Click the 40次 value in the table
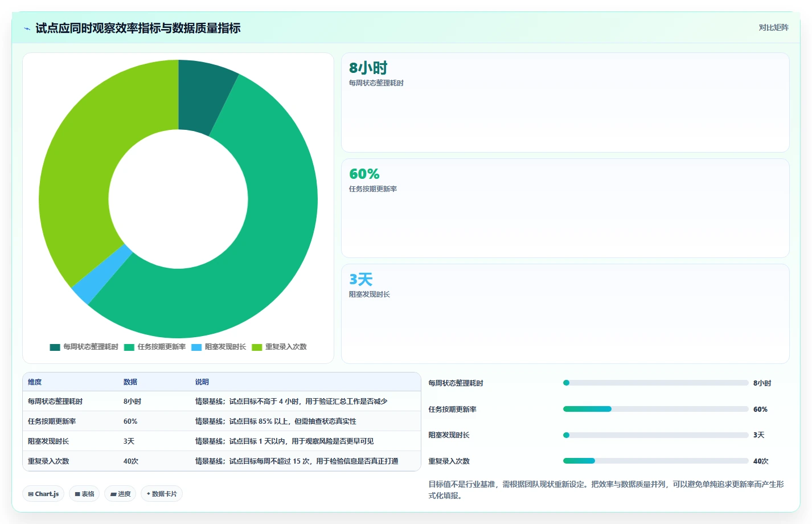Screen dimensions: 812x524 tap(131, 461)
